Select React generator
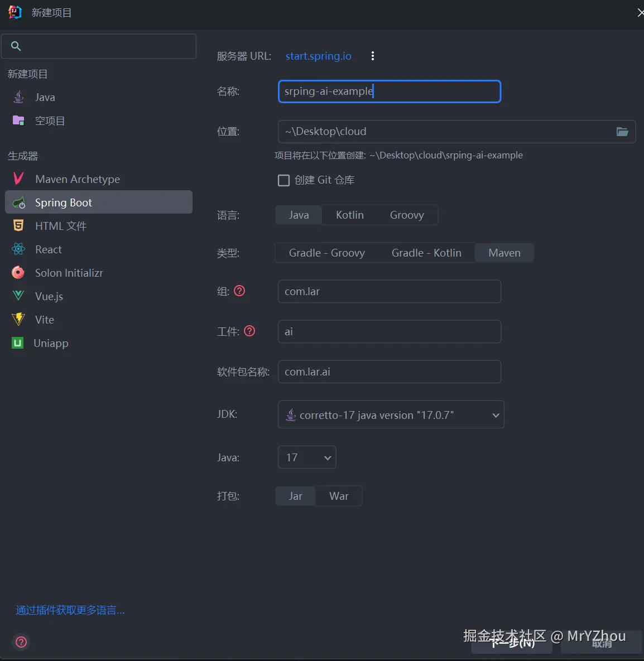Viewport: 644px width, 661px height. tap(99, 249)
